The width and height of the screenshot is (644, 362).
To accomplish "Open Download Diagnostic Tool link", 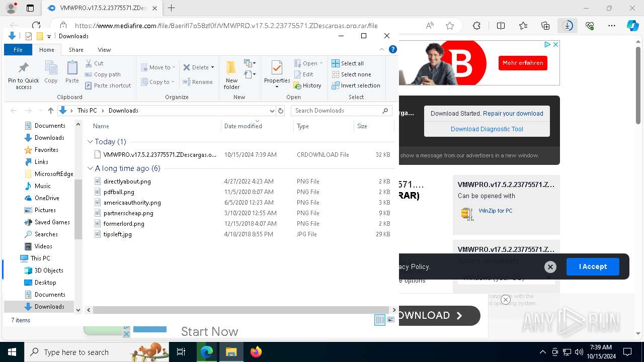I will pyautogui.click(x=487, y=129).
